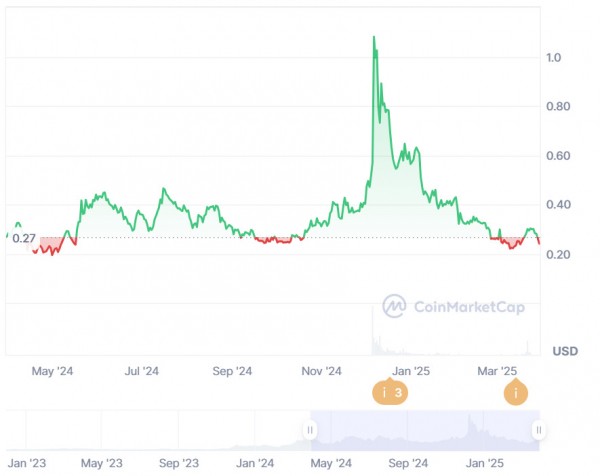Image resolution: width=600 pixels, height=476 pixels.
Task: Click the red price dip near Sep '24
Action: [268, 241]
